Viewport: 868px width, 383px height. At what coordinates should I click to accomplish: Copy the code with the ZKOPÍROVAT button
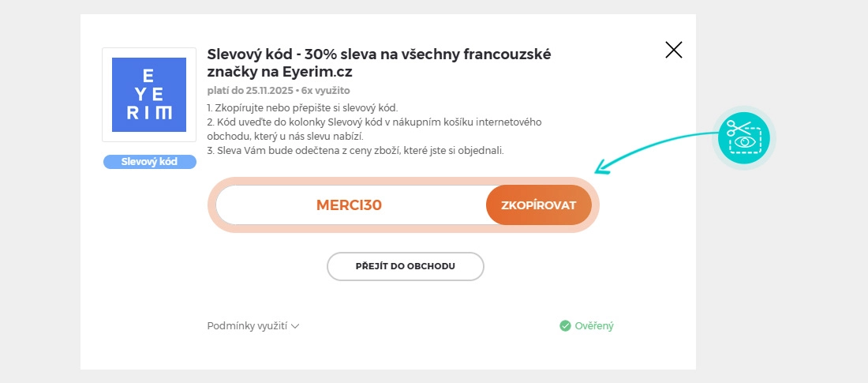point(538,205)
